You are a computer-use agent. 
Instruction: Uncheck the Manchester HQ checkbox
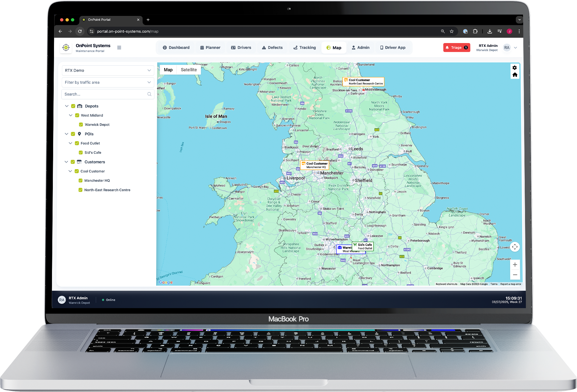(x=81, y=181)
